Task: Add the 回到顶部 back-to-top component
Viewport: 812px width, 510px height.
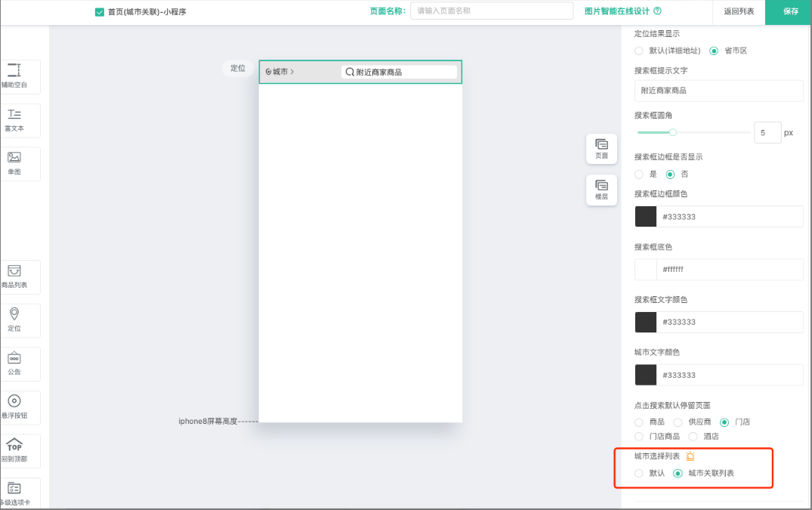Action: [x=14, y=450]
